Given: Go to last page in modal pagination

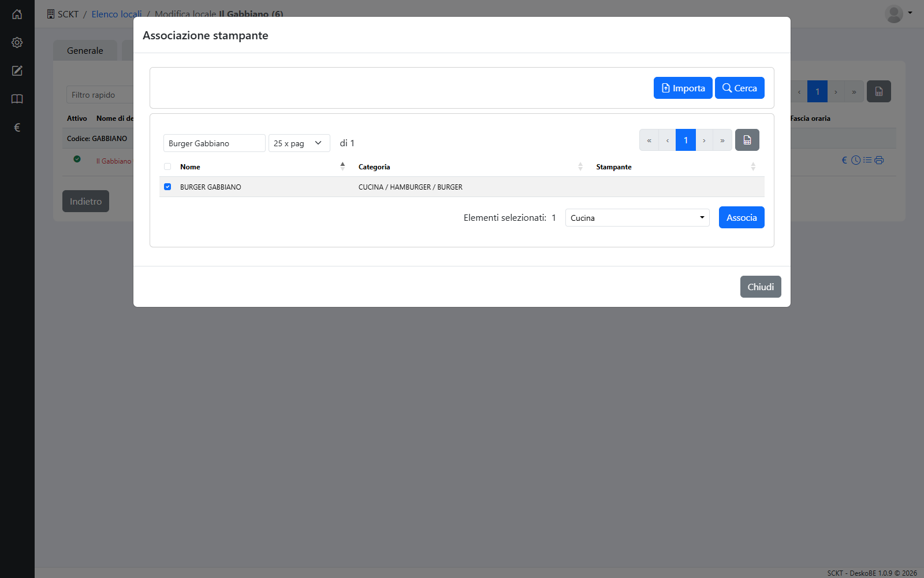Looking at the screenshot, I should click(722, 140).
